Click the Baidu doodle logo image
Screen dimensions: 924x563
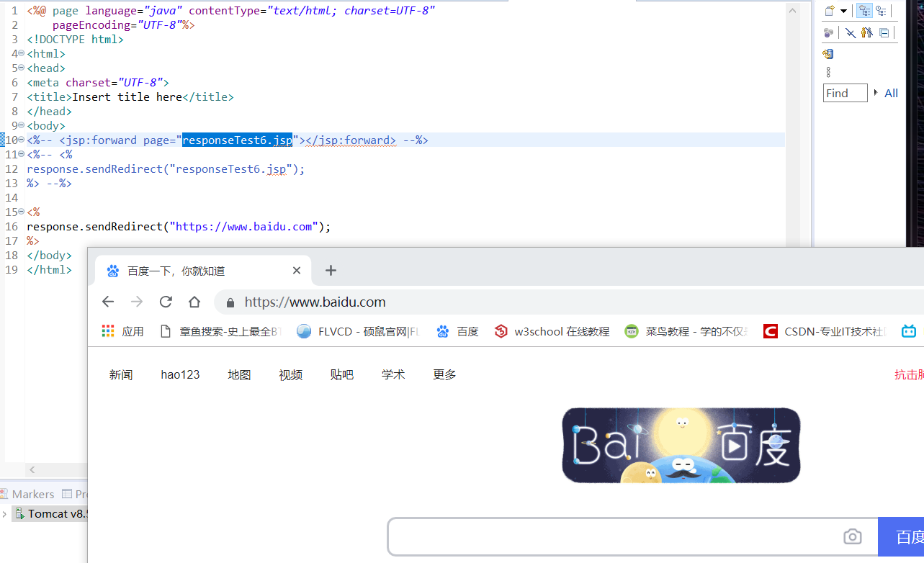(681, 445)
